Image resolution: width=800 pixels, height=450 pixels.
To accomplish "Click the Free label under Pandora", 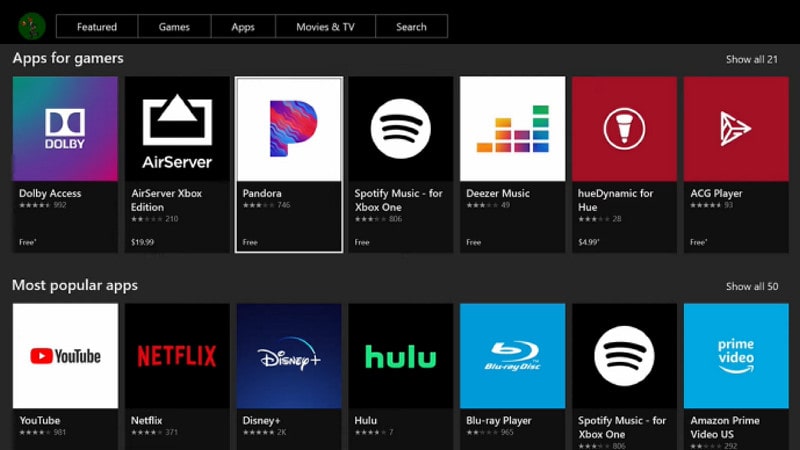I will (x=250, y=242).
